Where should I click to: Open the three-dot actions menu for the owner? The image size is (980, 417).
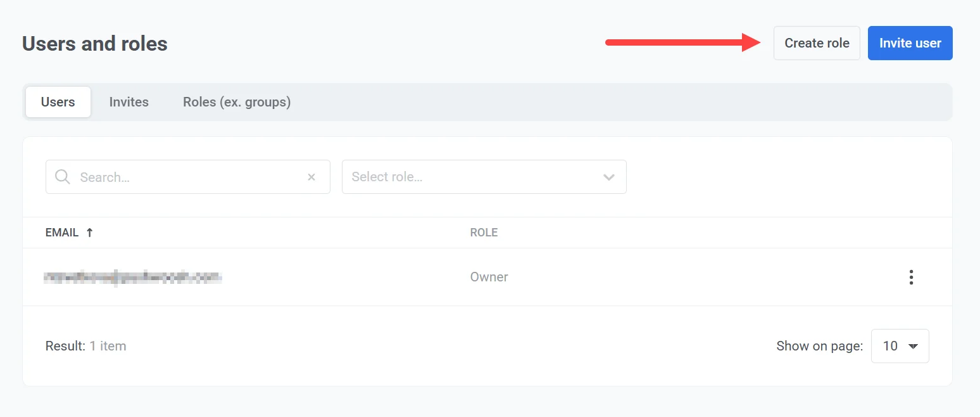(x=911, y=277)
